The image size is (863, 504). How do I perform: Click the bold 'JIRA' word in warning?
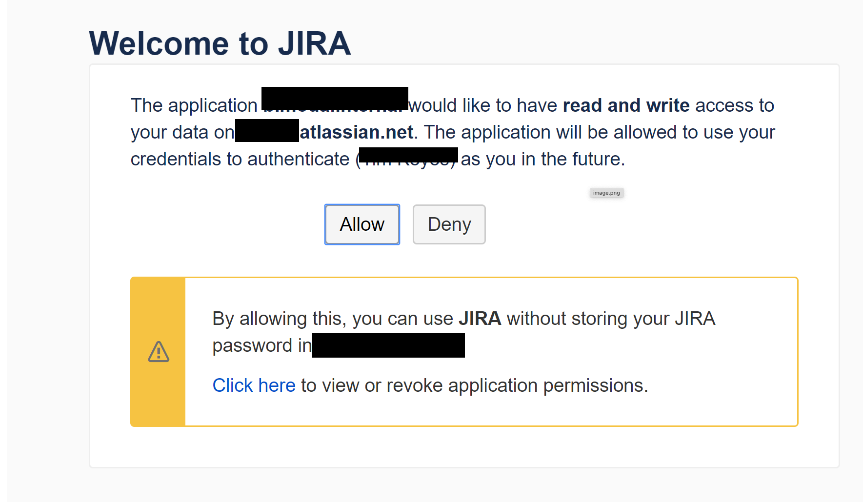click(480, 319)
